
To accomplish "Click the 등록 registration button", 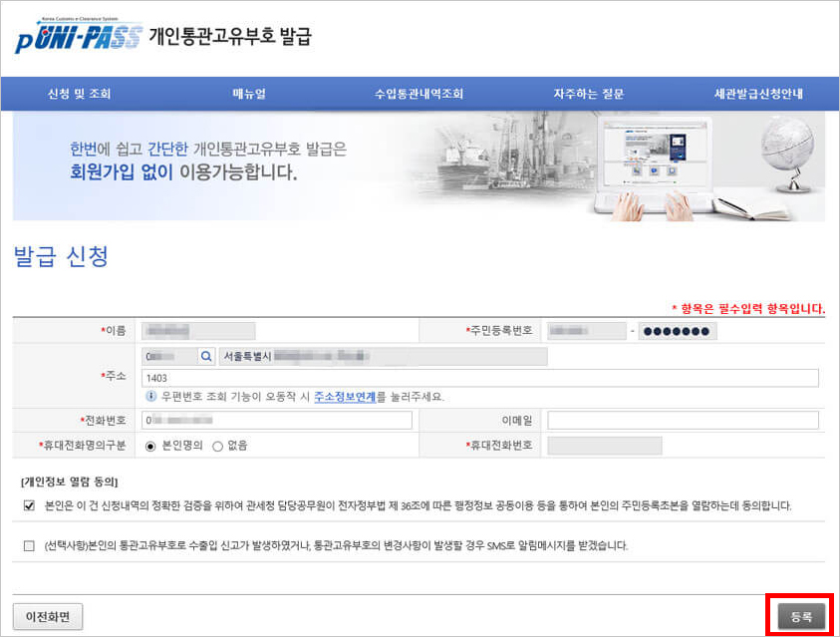I will pyautogui.click(x=802, y=616).
